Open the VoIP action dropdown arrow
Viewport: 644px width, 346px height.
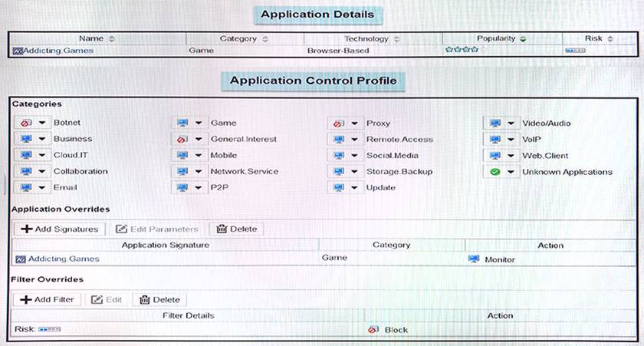(x=511, y=140)
